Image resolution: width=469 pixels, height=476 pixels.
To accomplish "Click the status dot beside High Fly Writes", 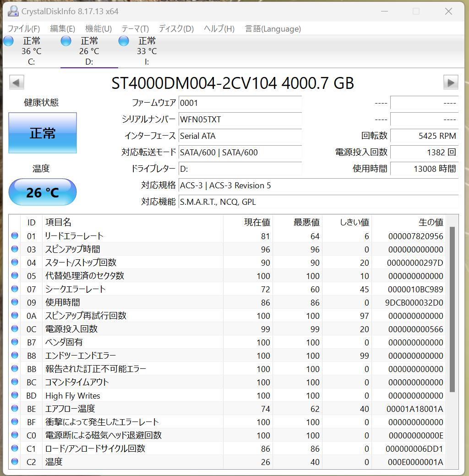I will pyautogui.click(x=15, y=395).
